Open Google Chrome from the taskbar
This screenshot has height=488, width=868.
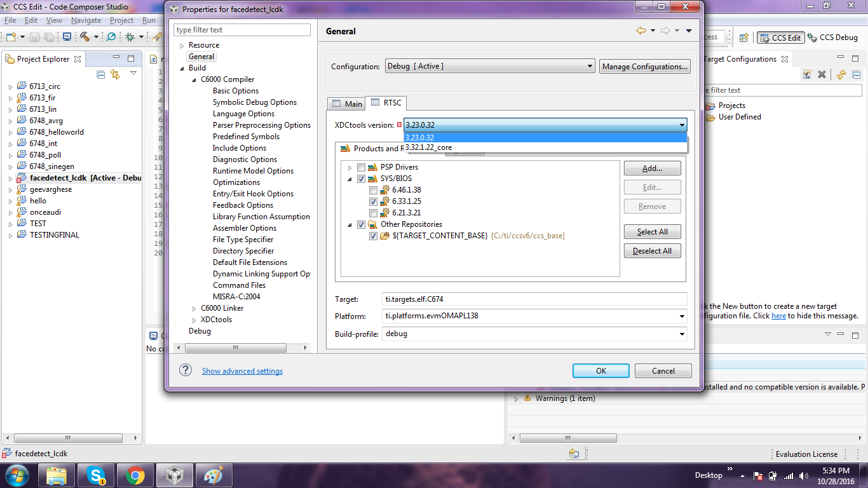point(135,475)
